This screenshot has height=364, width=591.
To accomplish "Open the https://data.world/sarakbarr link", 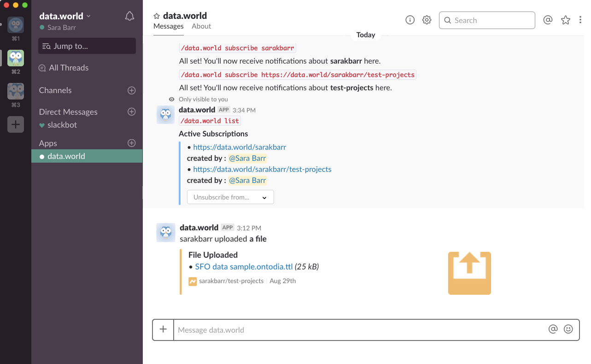I will click(240, 147).
